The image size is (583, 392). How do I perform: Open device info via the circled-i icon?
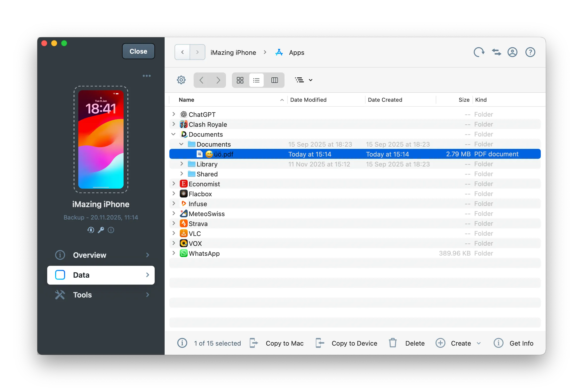pyautogui.click(x=111, y=230)
